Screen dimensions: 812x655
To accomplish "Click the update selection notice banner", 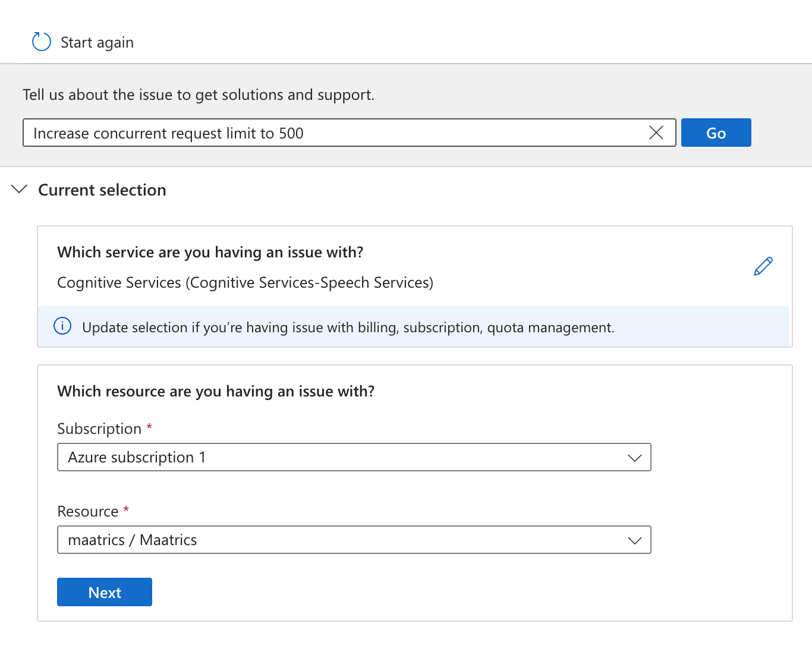I will [414, 326].
